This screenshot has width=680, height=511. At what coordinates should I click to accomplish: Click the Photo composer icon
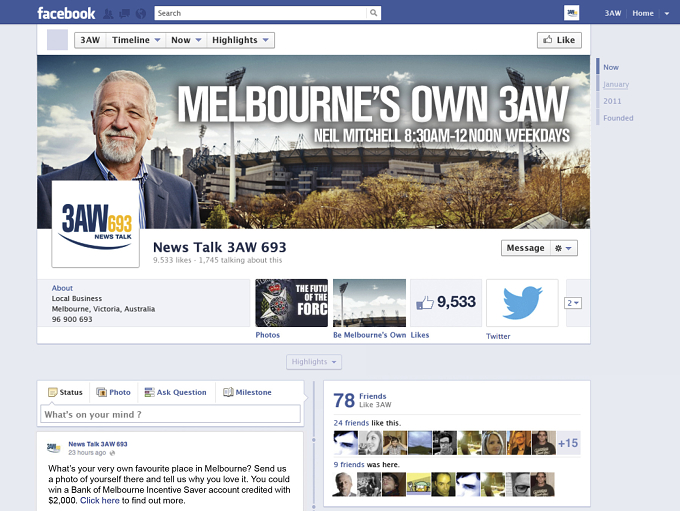101,392
